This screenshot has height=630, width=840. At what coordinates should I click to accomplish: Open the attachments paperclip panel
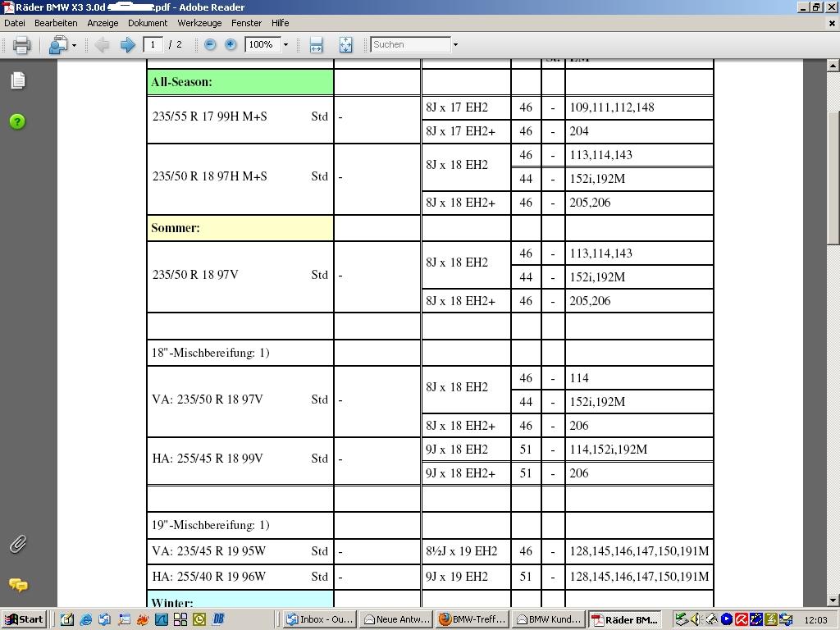point(17,544)
